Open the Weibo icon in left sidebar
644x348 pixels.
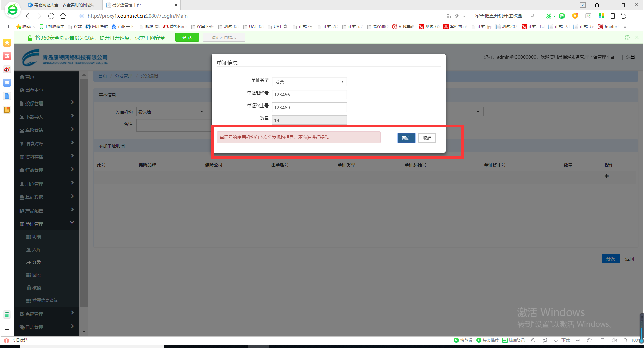(7, 69)
